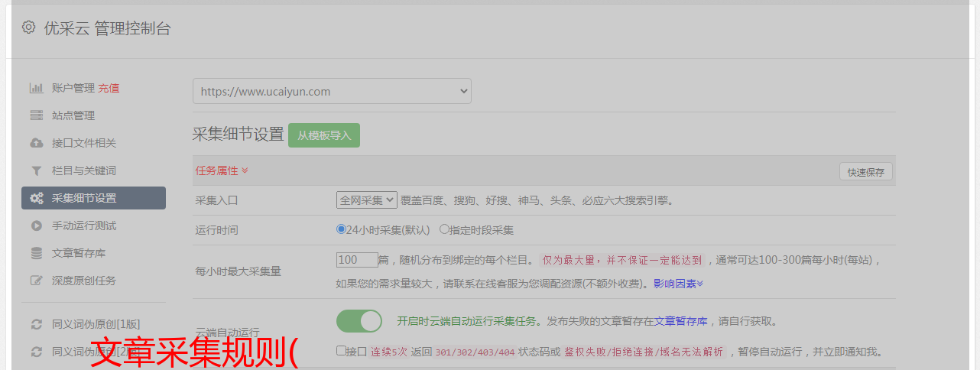
Task: Click the green 从模板导入 button
Action: (x=324, y=135)
